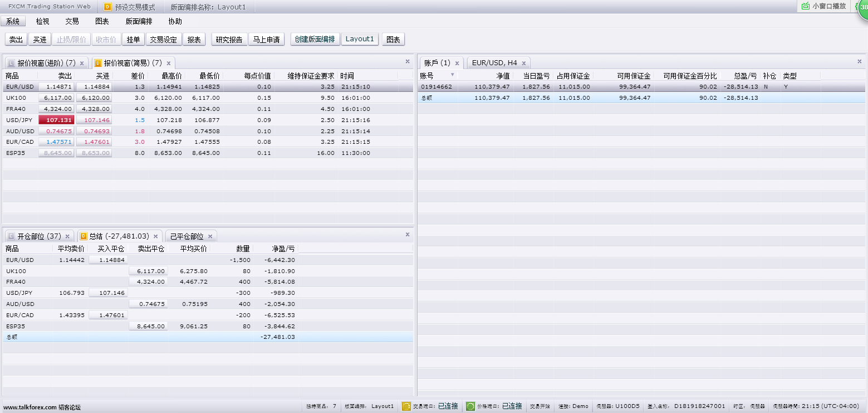This screenshot has height=413, width=868.
Task: Click EUR/USD 买入平仓 price 1.14884 in summary
Action: pos(108,260)
